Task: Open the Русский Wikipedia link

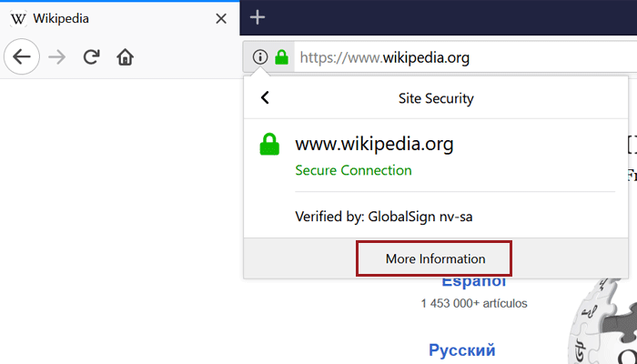Action: pos(461,349)
